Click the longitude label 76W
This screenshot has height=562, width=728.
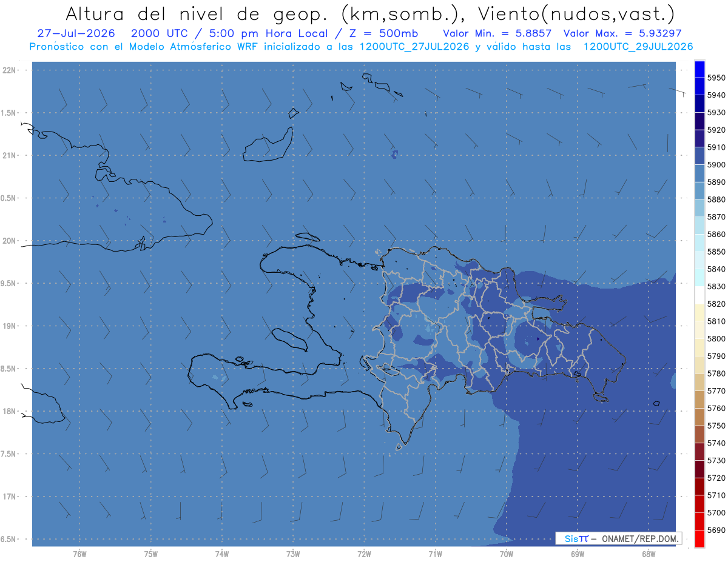click(79, 554)
